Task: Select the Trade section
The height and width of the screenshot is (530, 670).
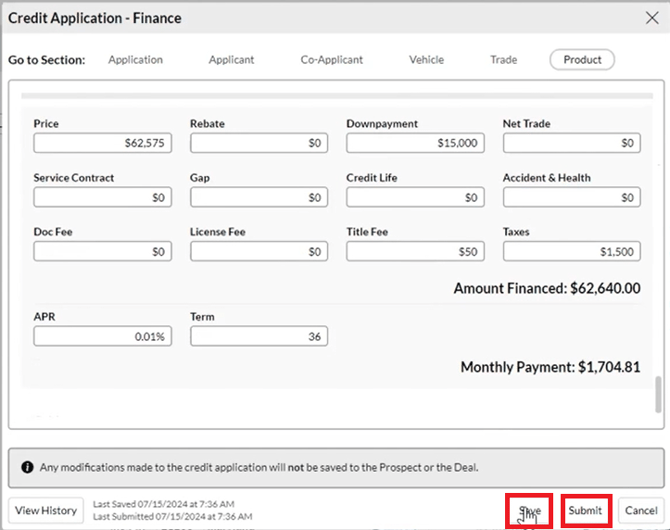Action: 503,60
